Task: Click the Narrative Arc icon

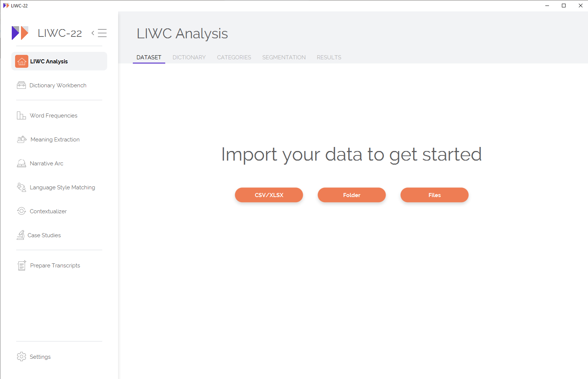Action: 21,164
